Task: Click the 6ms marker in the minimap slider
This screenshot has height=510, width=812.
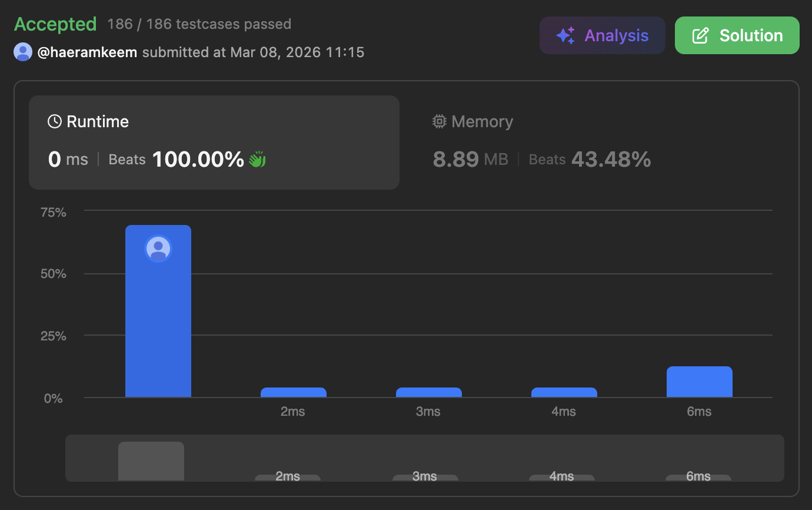Action: [x=698, y=477]
